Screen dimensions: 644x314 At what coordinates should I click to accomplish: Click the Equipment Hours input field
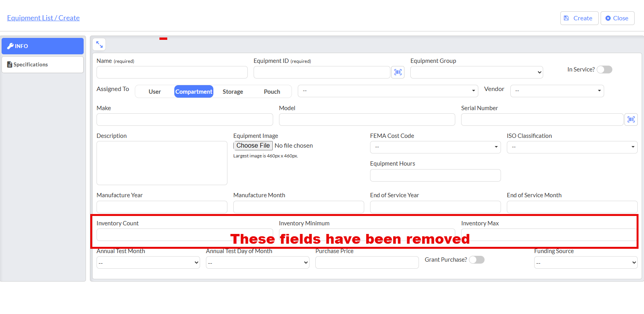tap(435, 175)
